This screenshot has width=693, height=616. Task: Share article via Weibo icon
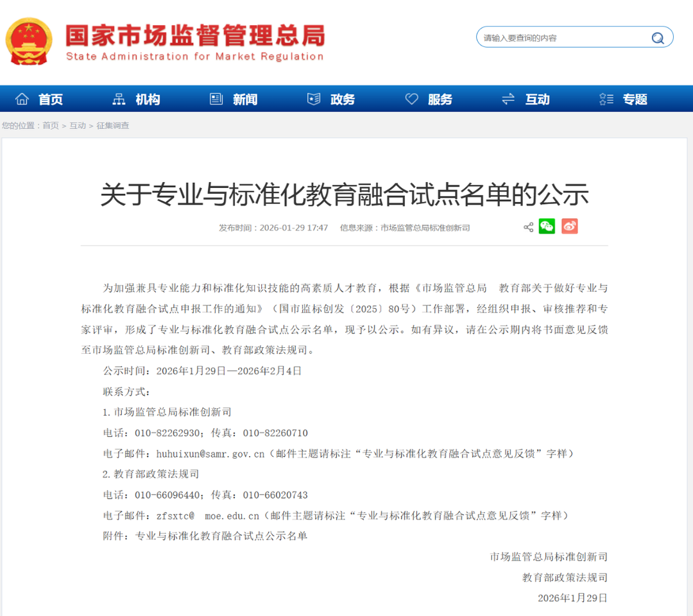[x=569, y=227]
